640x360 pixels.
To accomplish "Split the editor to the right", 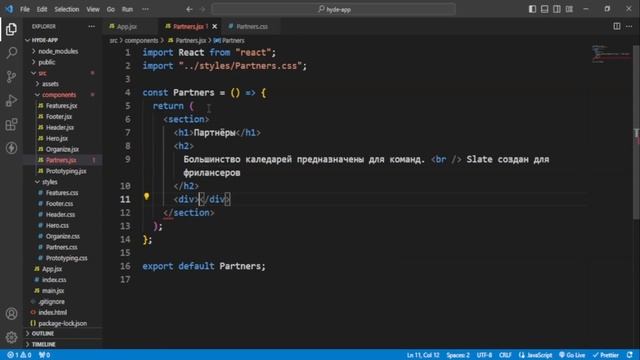I will [x=617, y=26].
